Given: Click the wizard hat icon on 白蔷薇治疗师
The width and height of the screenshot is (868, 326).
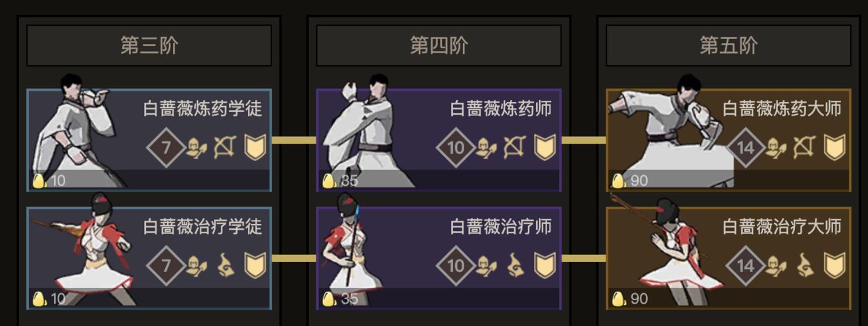Looking at the screenshot, I should [x=516, y=265].
